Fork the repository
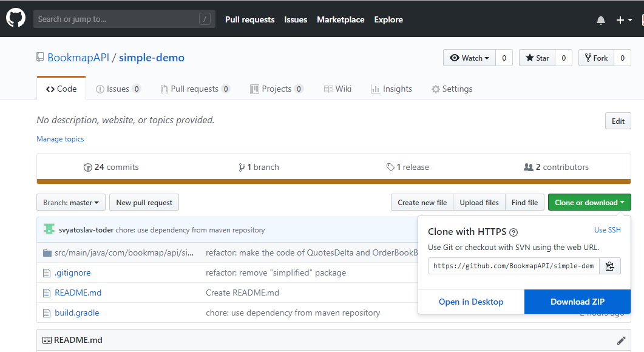The image size is (644, 352). (x=596, y=58)
